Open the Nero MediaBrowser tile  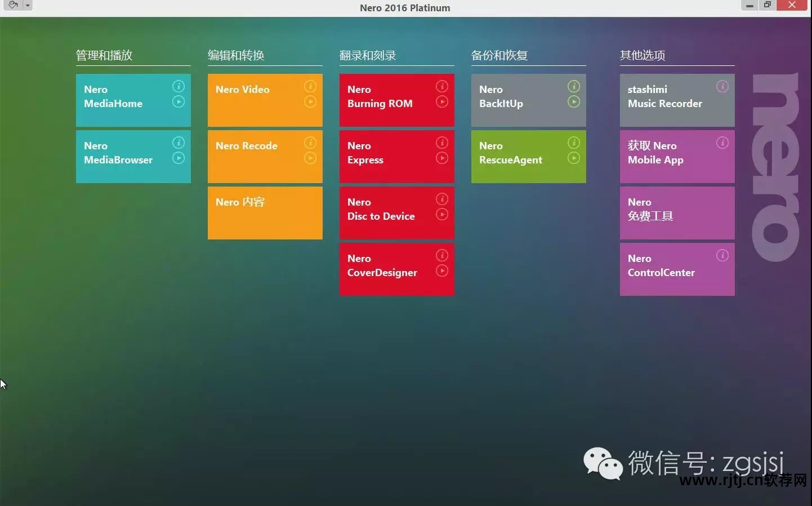133,157
